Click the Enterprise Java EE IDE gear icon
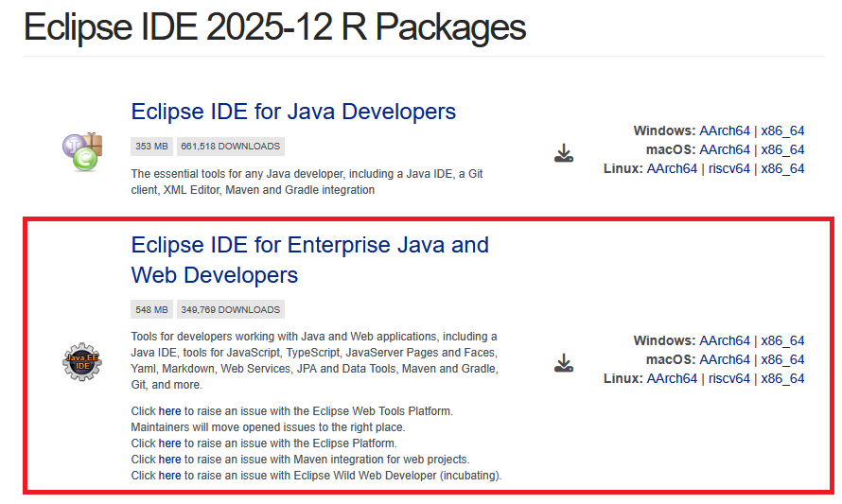The width and height of the screenshot is (842, 504). (x=80, y=360)
